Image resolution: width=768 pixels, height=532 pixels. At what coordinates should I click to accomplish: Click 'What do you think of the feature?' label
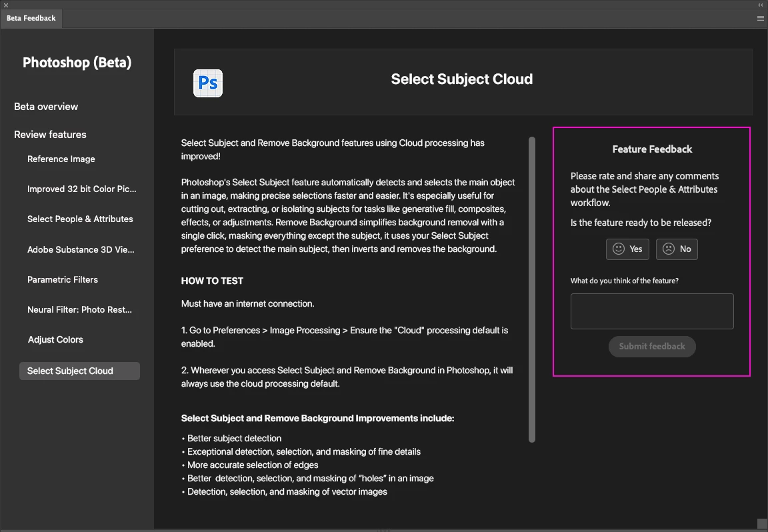click(625, 281)
